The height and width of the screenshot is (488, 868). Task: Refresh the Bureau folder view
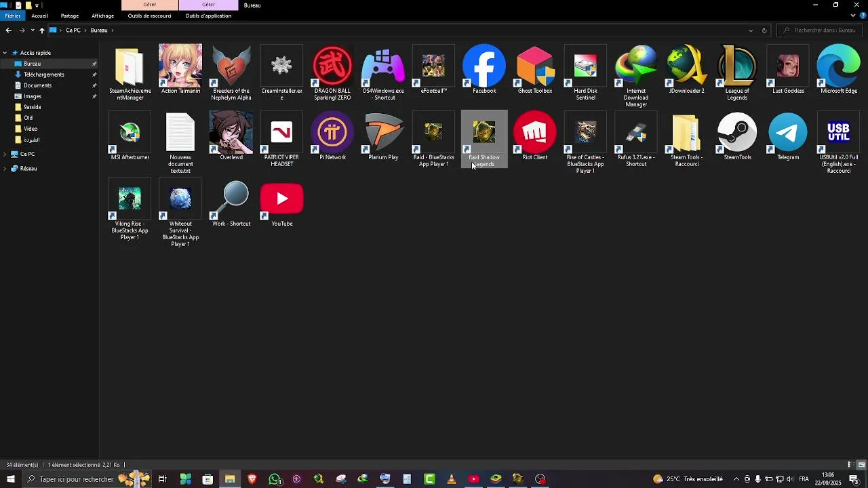pyautogui.click(x=764, y=30)
